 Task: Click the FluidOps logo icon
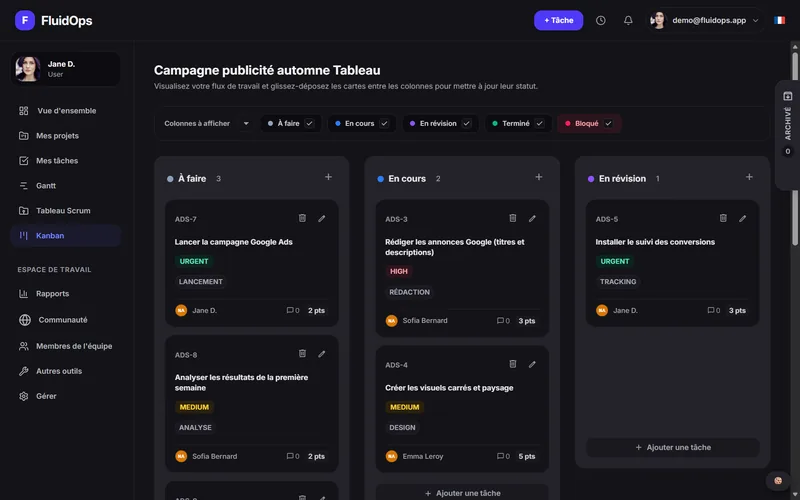pos(24,20)
